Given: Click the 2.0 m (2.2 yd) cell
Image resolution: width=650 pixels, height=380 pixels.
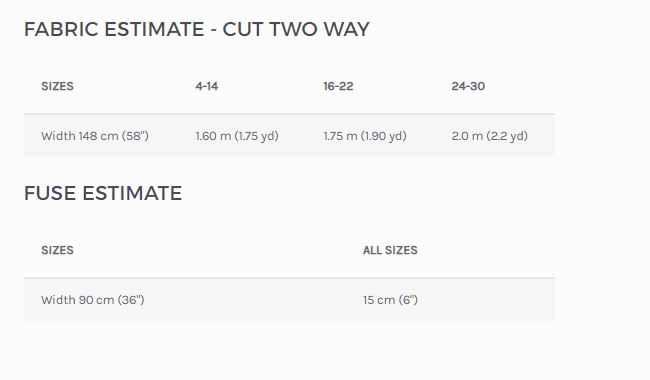Looking at the screenshot, I should (x=490, y=136).
